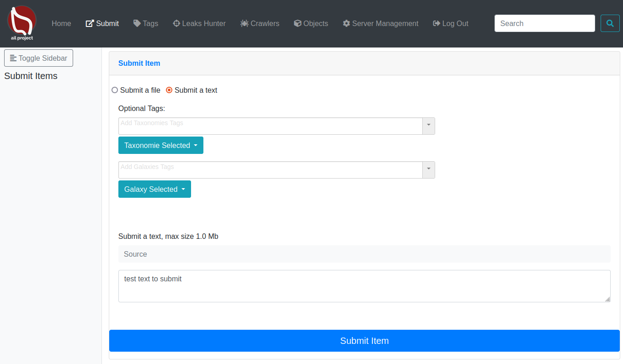Screen dimensions: 623x364
Task: Toggle the sidebar with Toggle Sidebar button
Action: 38,58
